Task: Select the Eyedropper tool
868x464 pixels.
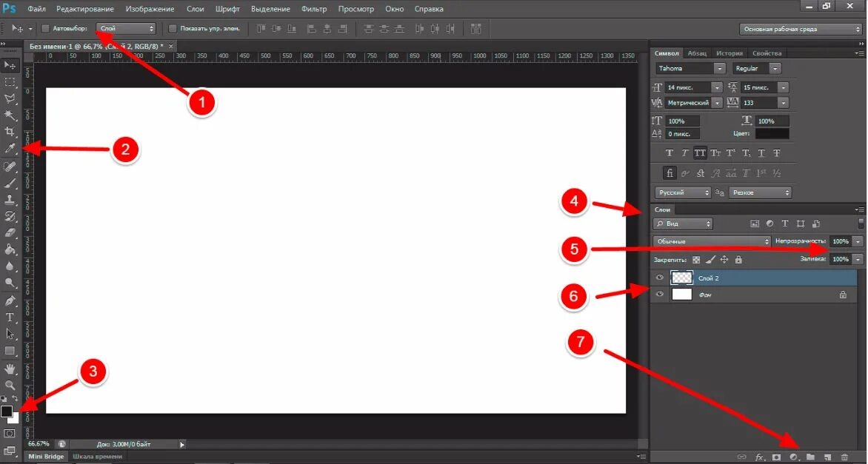Action: tap(10, 148)
